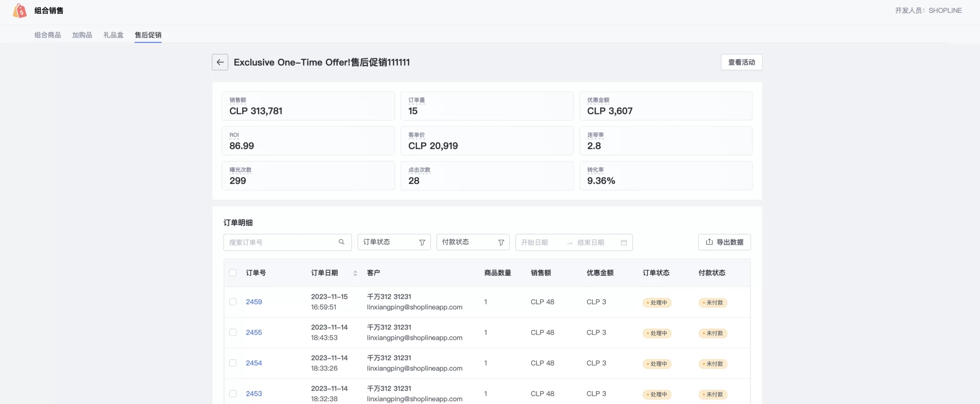Screen dimensions: 980x404
Task: Open order link 2453
Action: (x=254, y=394)
